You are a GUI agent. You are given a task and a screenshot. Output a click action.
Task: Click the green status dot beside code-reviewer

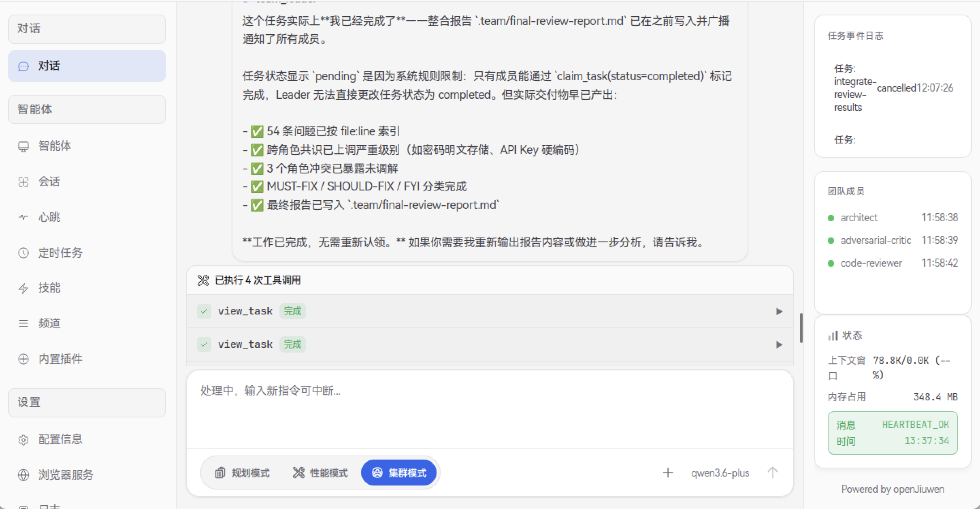coord(831,263)
